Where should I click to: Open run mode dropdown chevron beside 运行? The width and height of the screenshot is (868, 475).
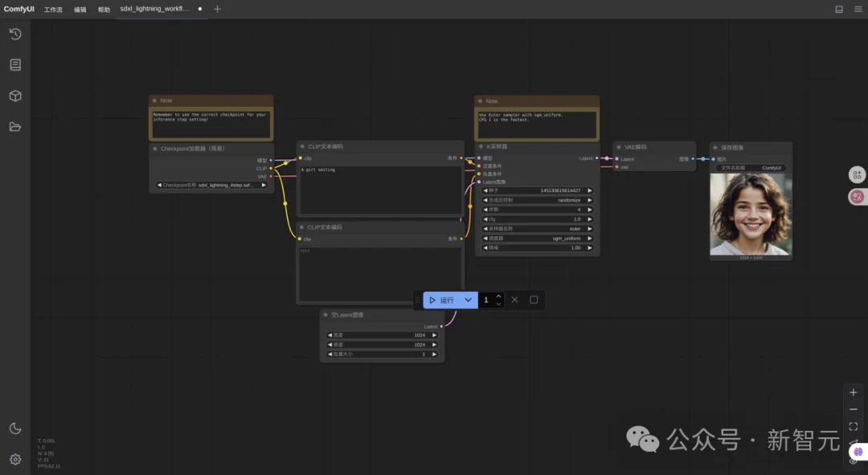(469, 300)
